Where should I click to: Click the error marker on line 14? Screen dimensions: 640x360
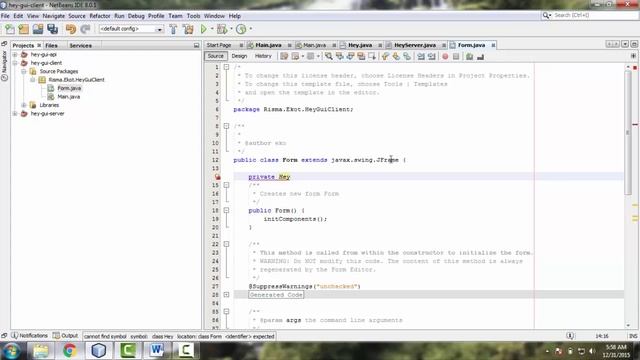tap(217, 177)
